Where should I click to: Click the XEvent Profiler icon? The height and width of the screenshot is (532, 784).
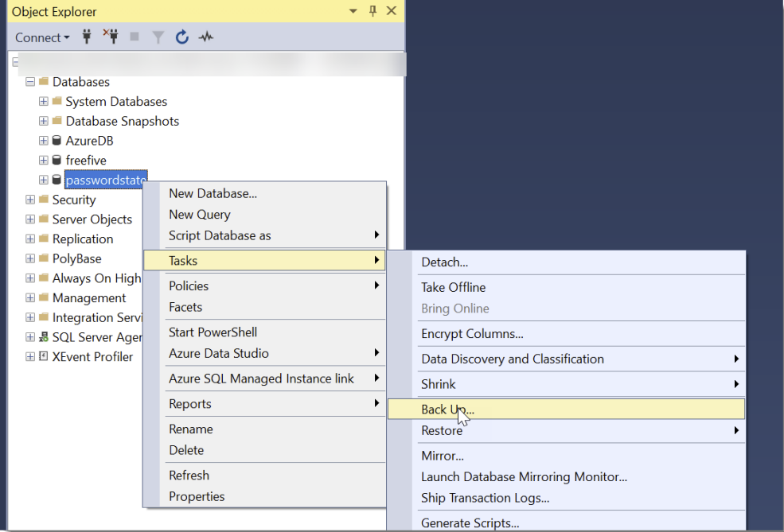coord(44,356)
